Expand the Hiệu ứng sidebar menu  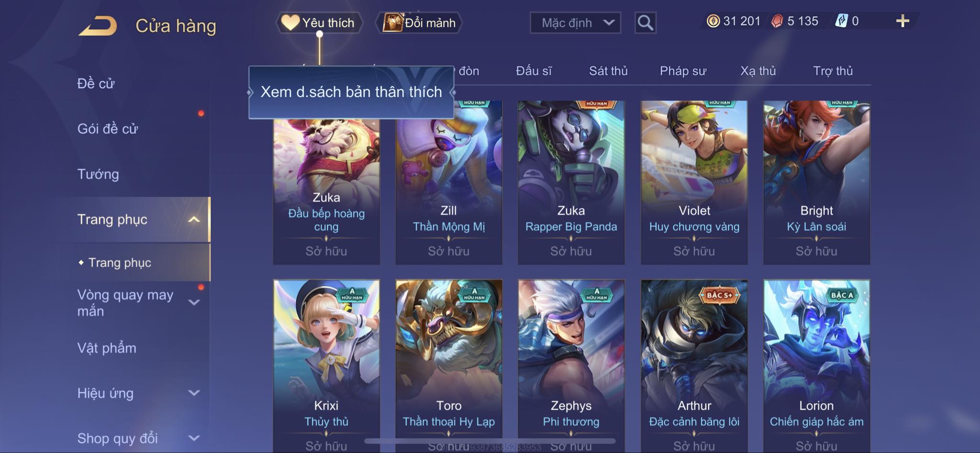pyautogui.click(x=194, y=393)
